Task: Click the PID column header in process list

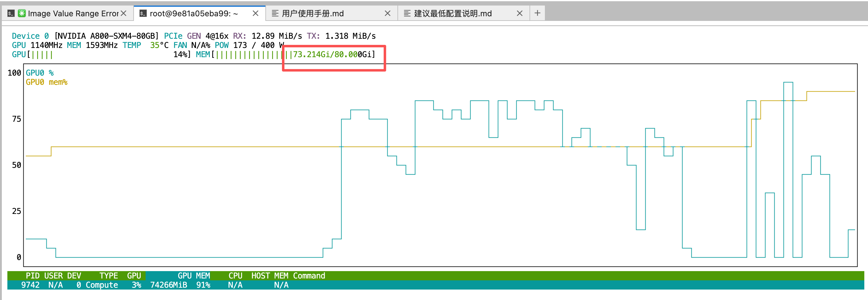Action: pos(32,276)
